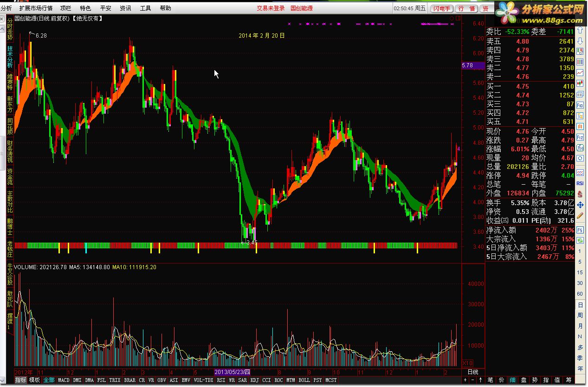This screenshot has height=387, width=588.
Task: Switch to 指标 tab at bottom
Action: click(20, 380)
